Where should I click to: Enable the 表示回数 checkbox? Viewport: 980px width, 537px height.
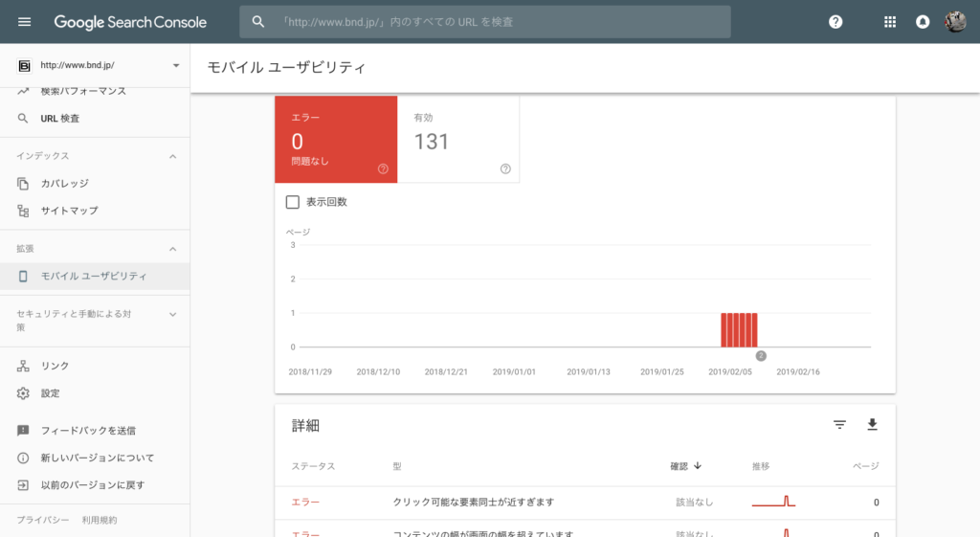pyautogui.click(x=293, y=202)
